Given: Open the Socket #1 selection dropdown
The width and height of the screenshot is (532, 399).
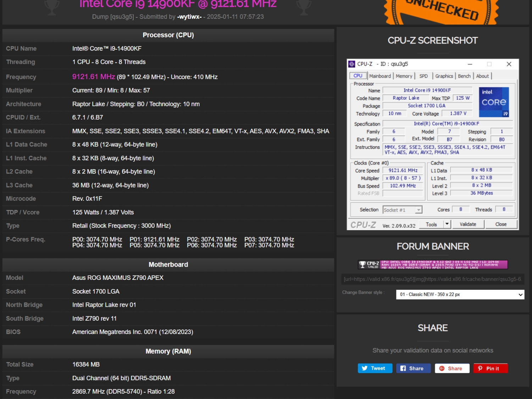Looking at the screenshot, I should [418, 210].
